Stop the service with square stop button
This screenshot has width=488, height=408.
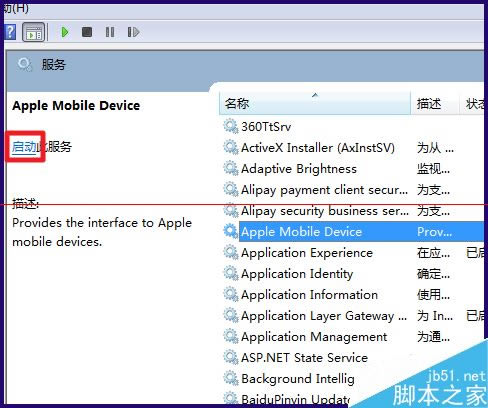[87, 32]
